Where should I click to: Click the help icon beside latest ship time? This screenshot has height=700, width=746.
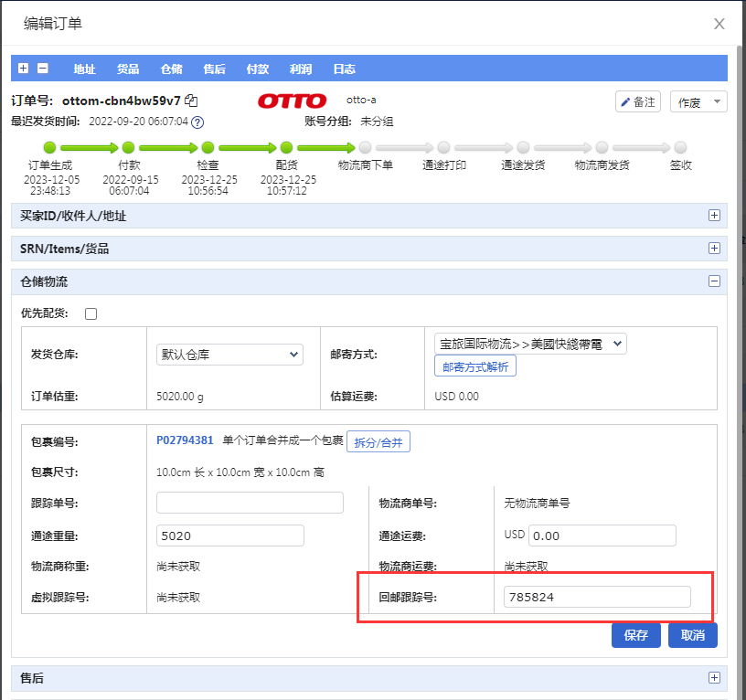tap(197, 122)
